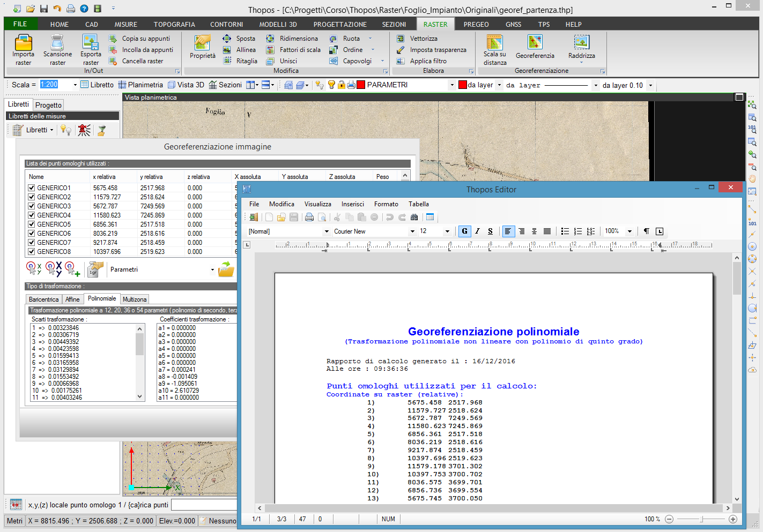Uncheck GENERICO1 point checkbox

coord(32,188)
